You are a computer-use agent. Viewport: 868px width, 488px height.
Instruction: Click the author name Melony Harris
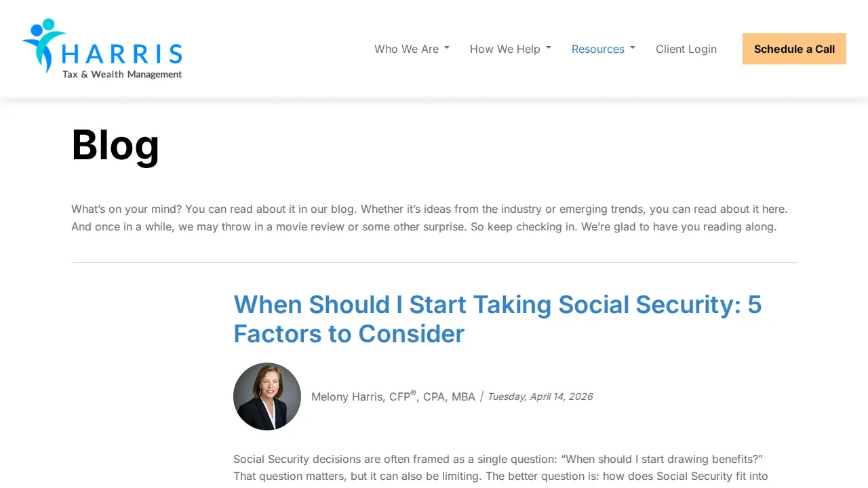click(x=349, y=397)
